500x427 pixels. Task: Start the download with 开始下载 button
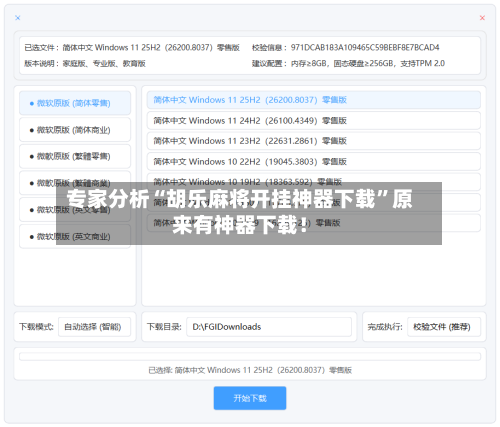pos(250,398)
